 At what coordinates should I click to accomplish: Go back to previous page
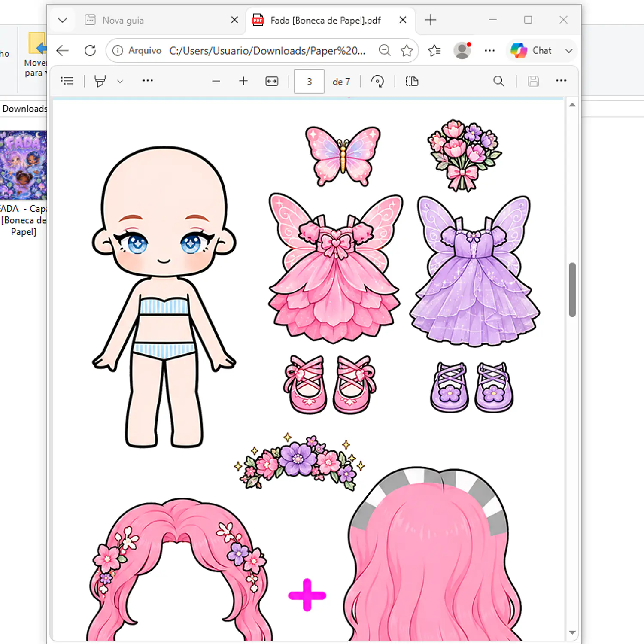point(63,51)
